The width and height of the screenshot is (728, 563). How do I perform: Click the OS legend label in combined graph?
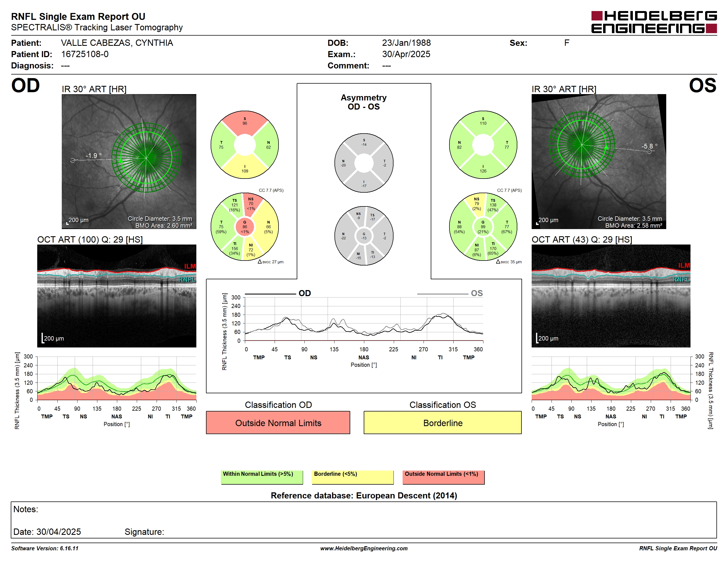tap(477, 293)
